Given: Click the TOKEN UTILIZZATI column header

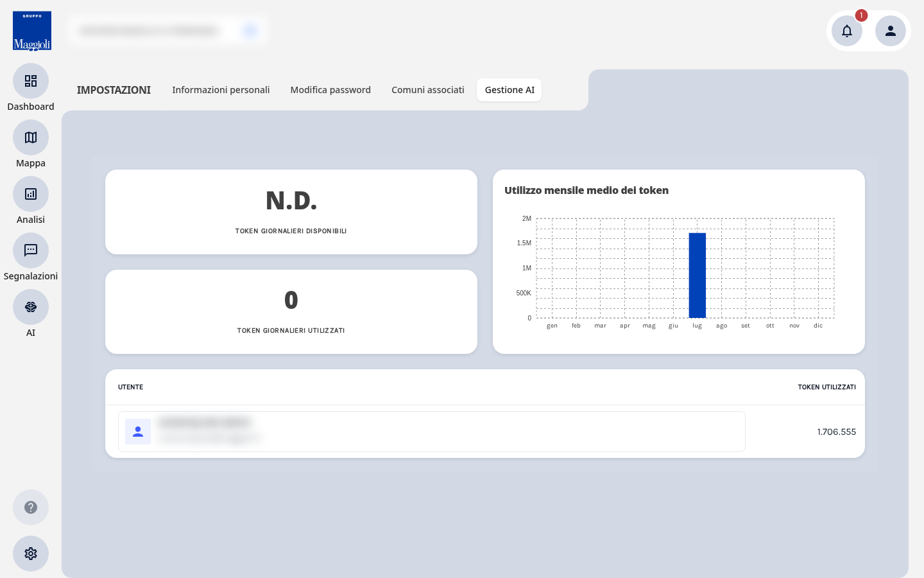Looking at the screenshot, I should 826,387.
